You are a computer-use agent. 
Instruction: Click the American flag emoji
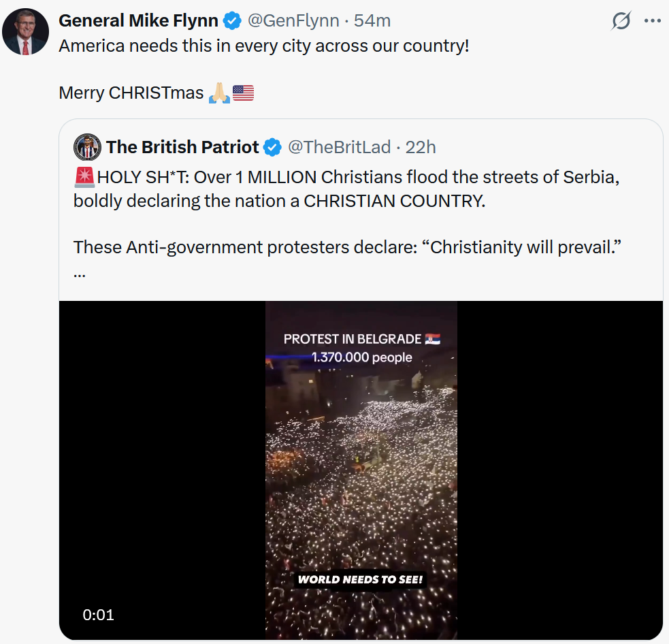coord(243,93)
